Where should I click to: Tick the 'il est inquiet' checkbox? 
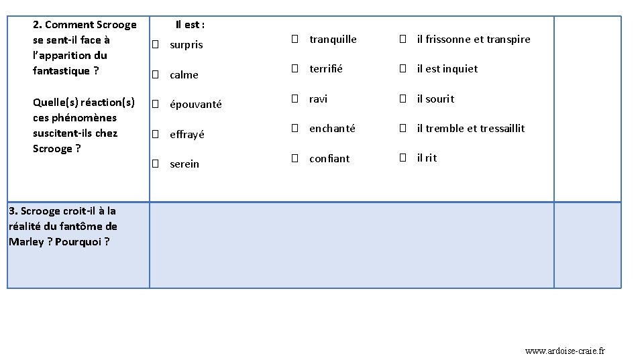point(403,68)
